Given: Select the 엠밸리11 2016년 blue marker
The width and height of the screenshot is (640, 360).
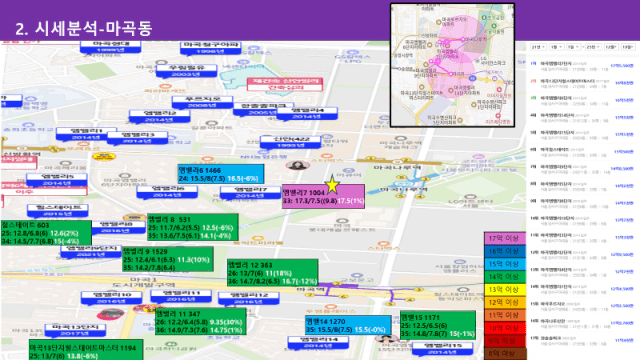Looking at the screenshot, I should 181,296.
